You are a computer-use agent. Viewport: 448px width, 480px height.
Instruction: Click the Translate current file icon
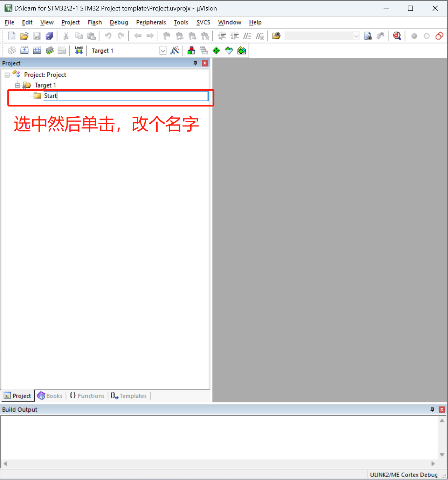point(12,50)
